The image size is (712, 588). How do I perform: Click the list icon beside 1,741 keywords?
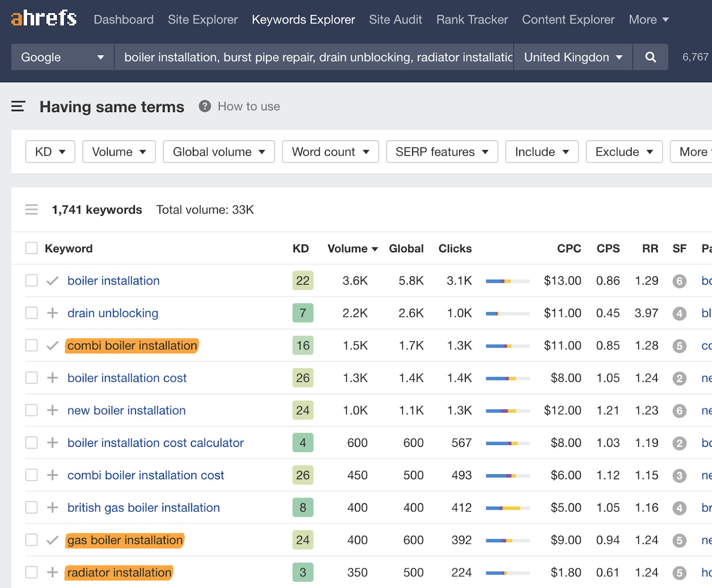[31, 210]
